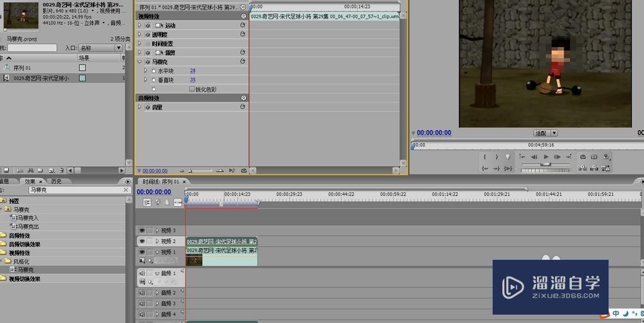Select the 时间线: 序列 01 tab
The height and width of the screenshot is (323, 644).
tap(161, 182)
